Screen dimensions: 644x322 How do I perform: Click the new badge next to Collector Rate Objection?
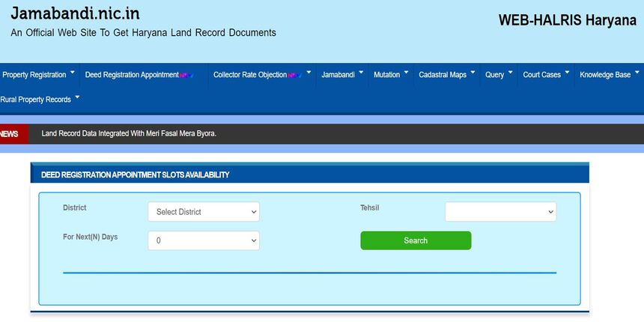click(296, 75)
